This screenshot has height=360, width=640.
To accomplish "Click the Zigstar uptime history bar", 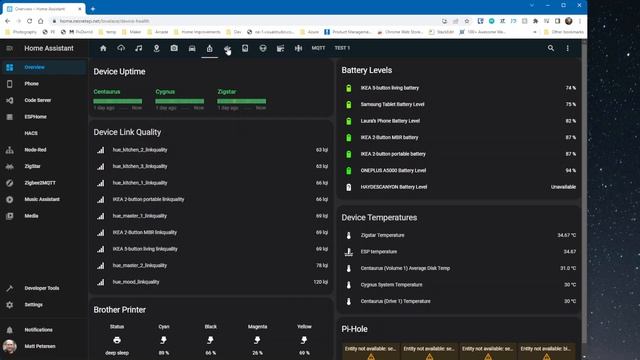I will [x=242, y=101].
